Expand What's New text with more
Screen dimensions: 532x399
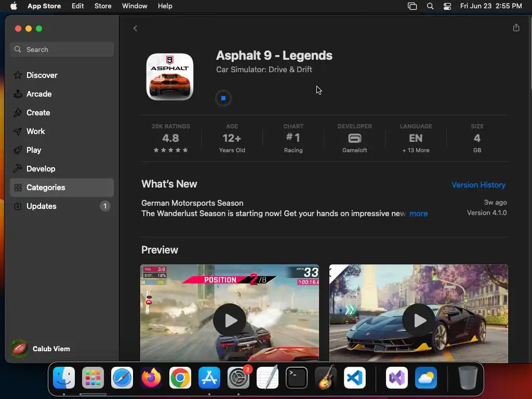pyautogui.click(x=418, y=214)
